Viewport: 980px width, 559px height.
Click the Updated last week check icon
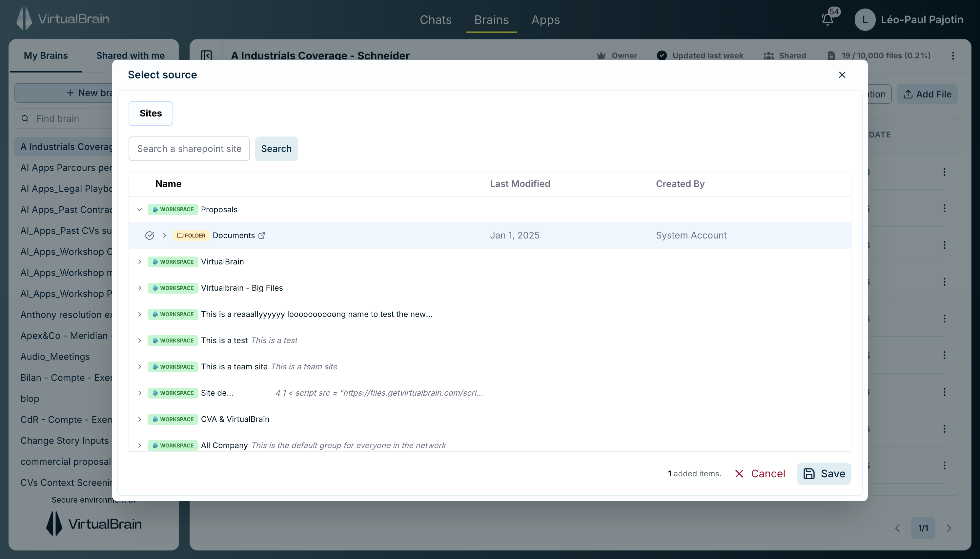pyautogui.click(x=662, y=56)
